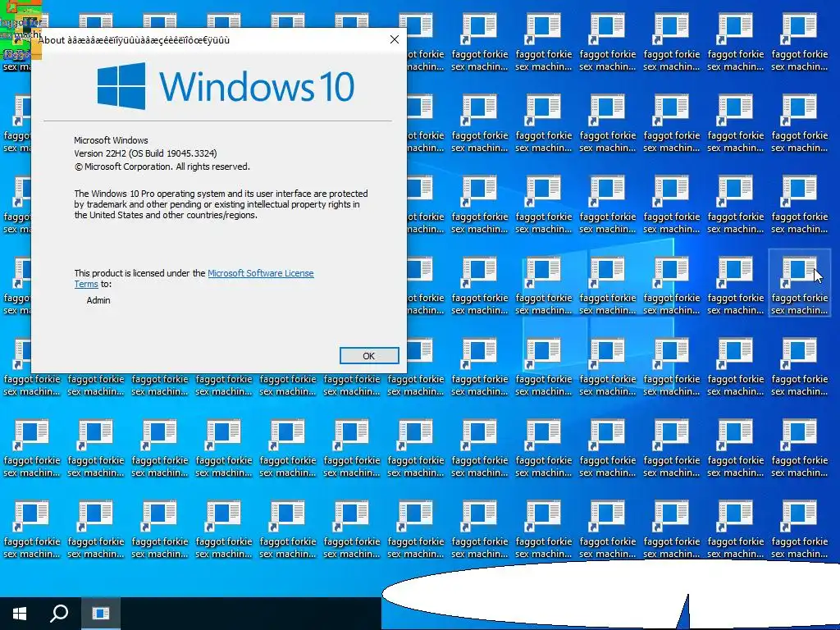Close the About Windows dialog
Viewport: 840px width, 630px height.
click(395, 39)
